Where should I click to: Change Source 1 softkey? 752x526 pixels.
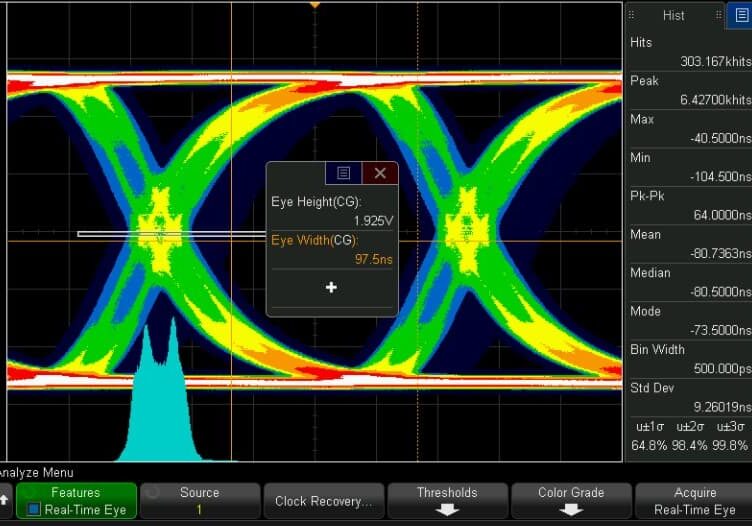tap(200, 501)
